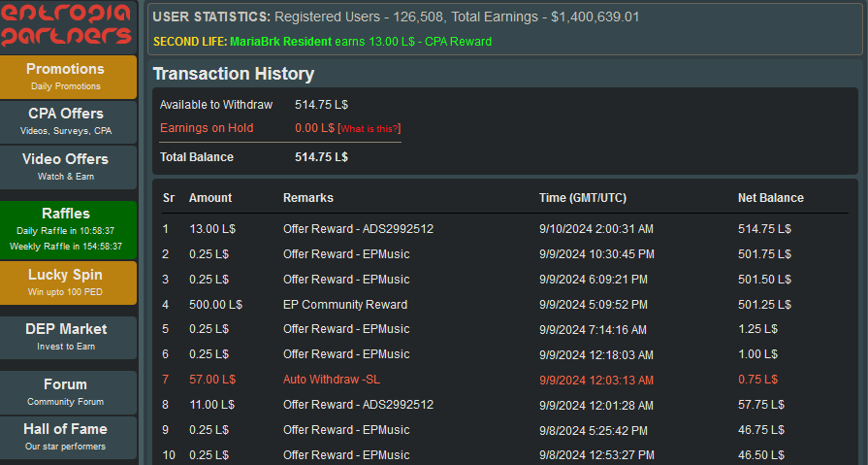868x465 pixels.
Task: Click the Remarks column header
Action: pyautogui.click(x=308, y=198)
